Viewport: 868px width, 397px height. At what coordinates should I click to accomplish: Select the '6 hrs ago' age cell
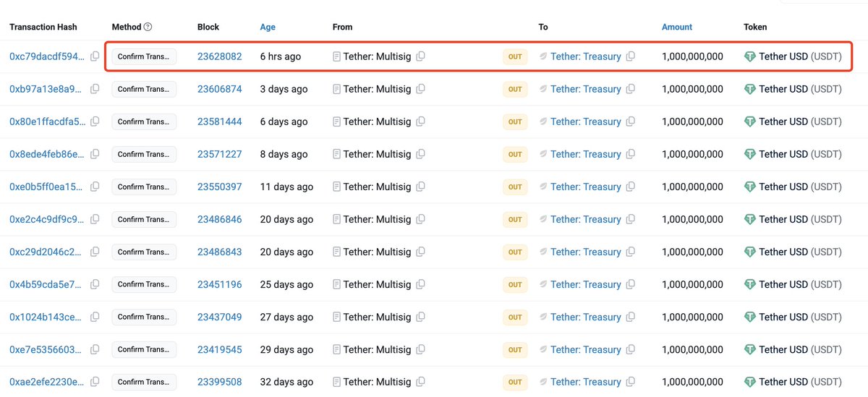281,56
